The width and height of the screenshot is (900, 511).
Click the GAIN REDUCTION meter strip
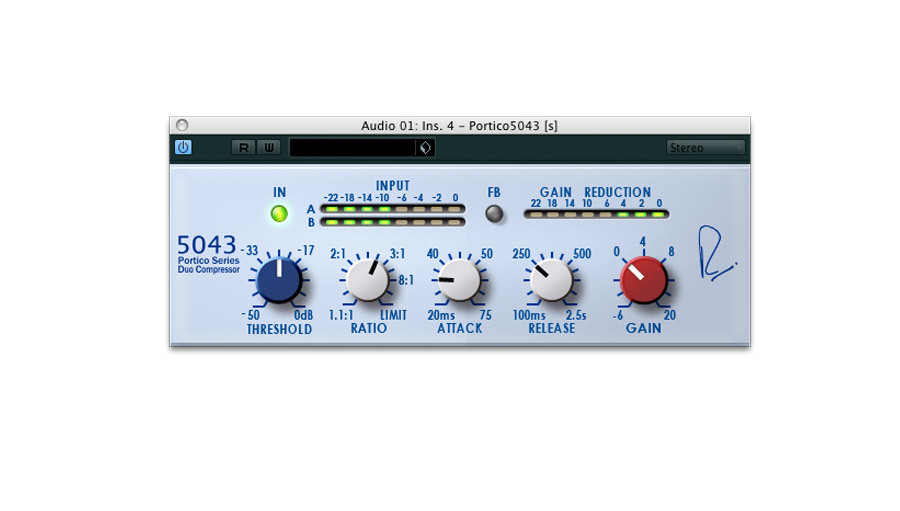(596, 214)
